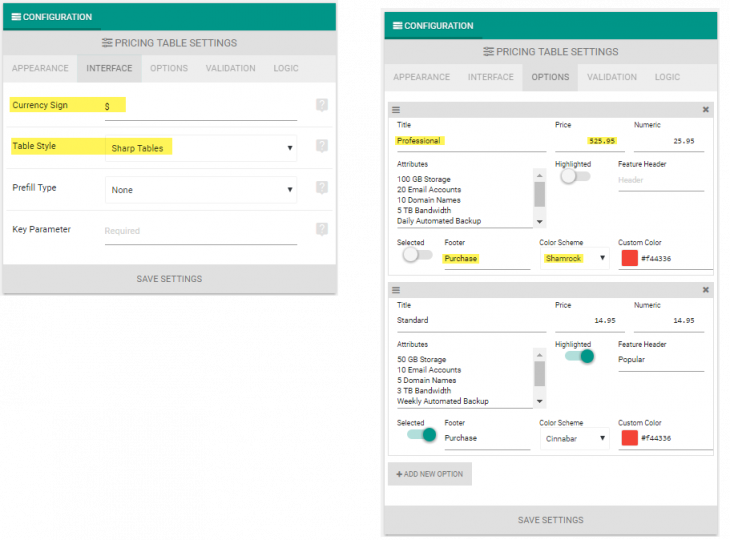Open the Table Style dropdown showing Sharp Tables
Viewport: 730px width, 540px height.
pyautogui.click(x=201, y=148)
